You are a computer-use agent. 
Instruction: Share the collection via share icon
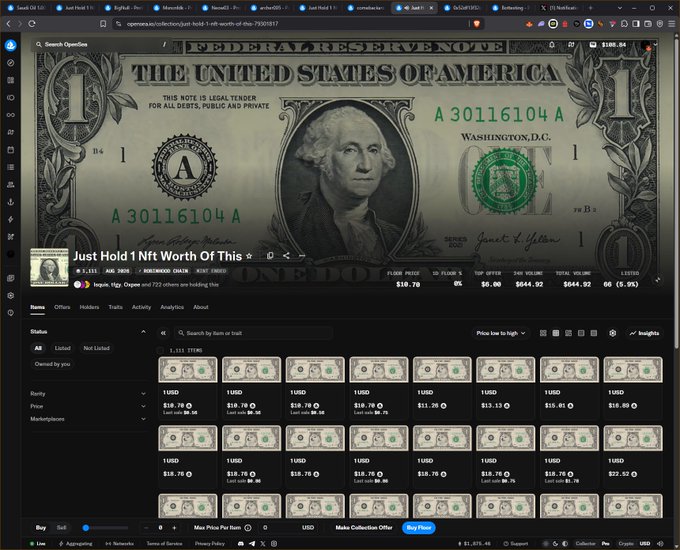pyautogui.click(x=286, y=256)
